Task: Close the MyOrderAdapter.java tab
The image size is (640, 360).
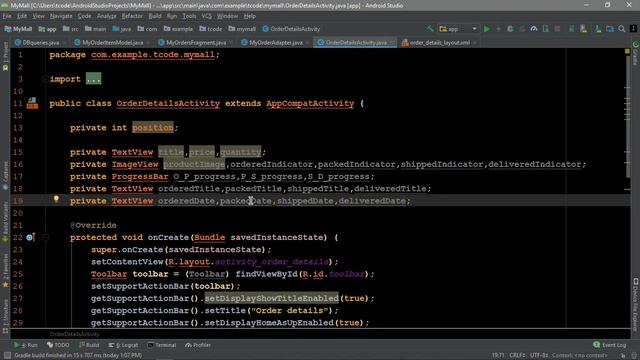Action: 307,42
